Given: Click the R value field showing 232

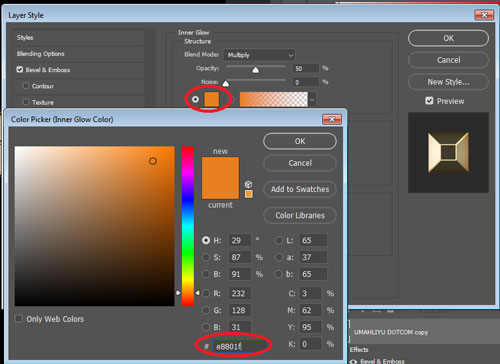Looking at the screenshot, I should click(240, 293).
